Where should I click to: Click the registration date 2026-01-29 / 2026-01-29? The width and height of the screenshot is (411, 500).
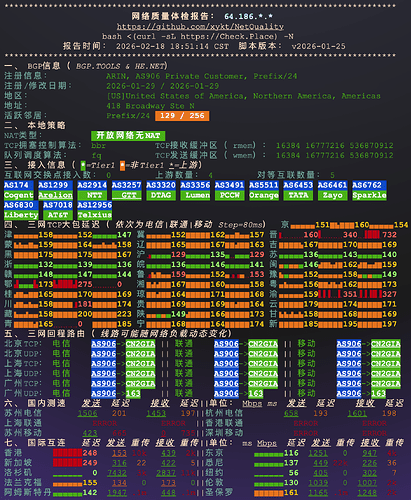[162, 86]
